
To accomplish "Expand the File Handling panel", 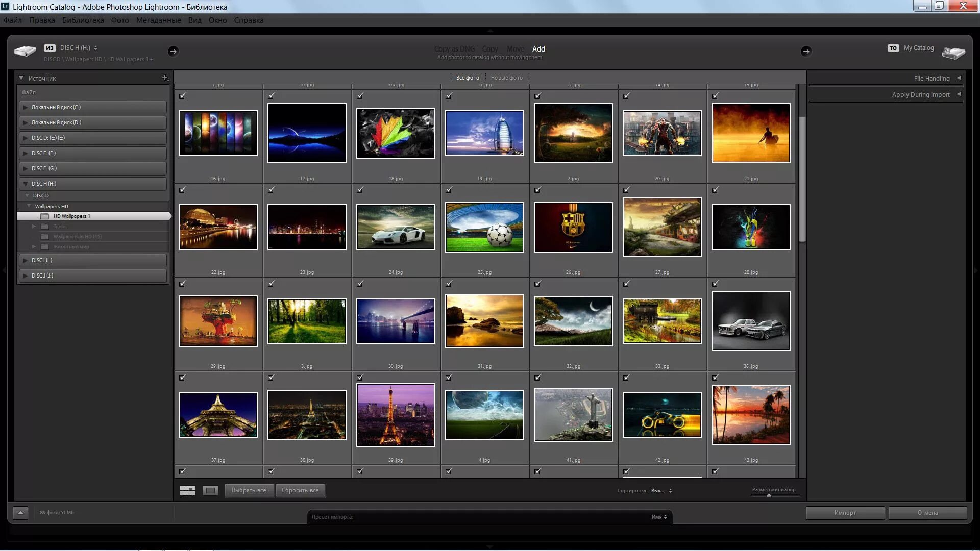I will click(x=959, y=78).
